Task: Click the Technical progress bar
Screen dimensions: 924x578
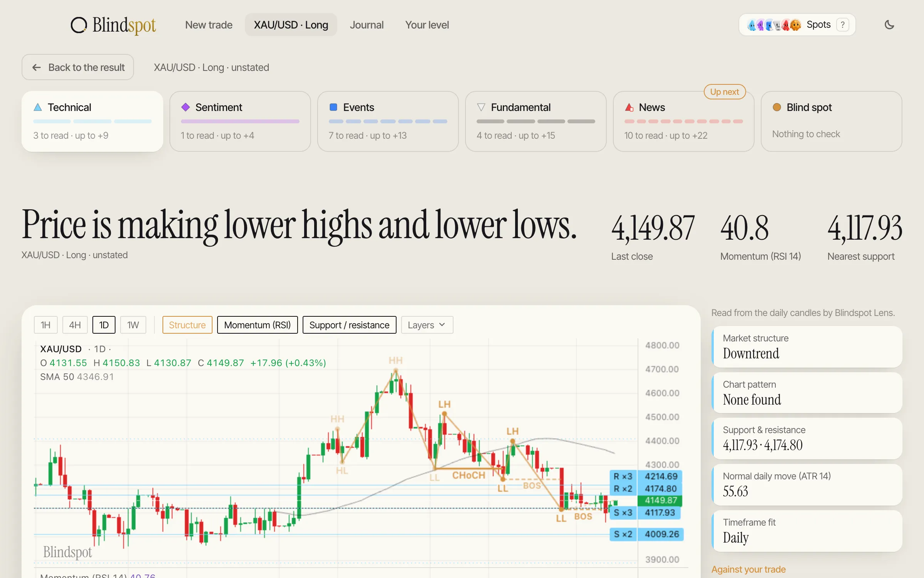Action: [92, 121]
